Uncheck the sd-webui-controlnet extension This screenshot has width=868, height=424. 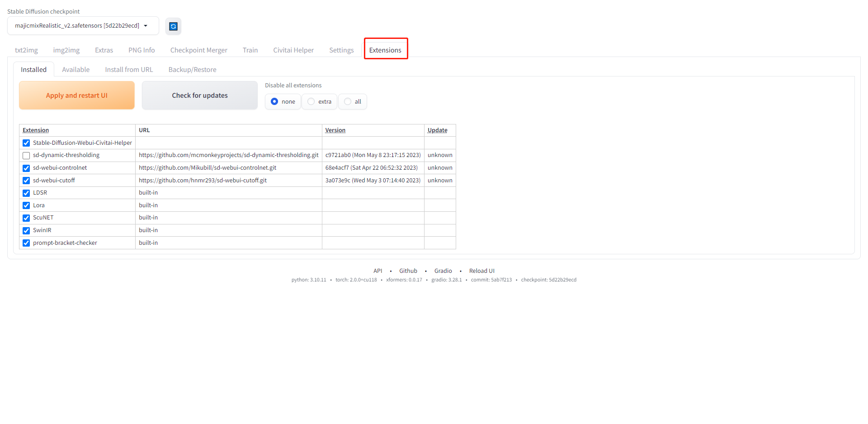click(26, 168)
